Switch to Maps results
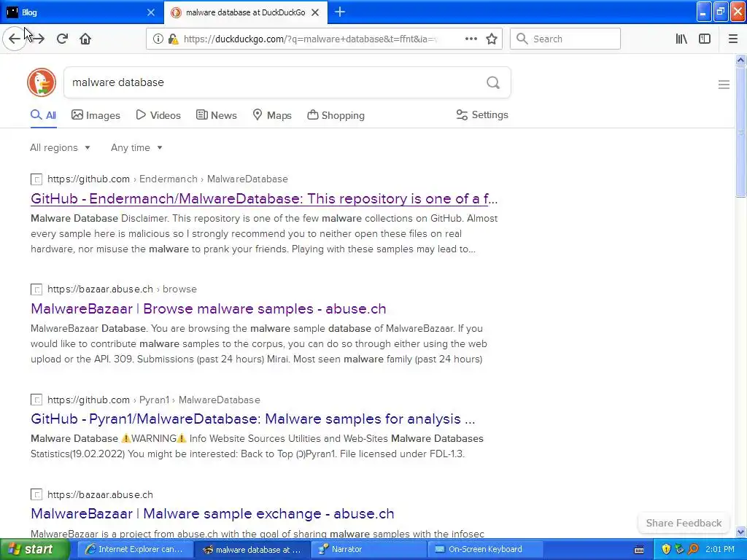 click(x=272, y=115)
